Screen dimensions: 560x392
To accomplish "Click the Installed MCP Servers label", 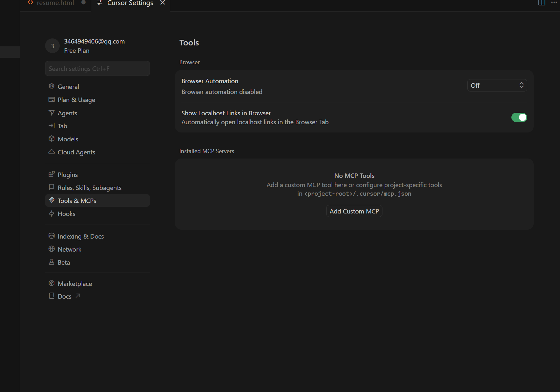I will pos(207,151).
